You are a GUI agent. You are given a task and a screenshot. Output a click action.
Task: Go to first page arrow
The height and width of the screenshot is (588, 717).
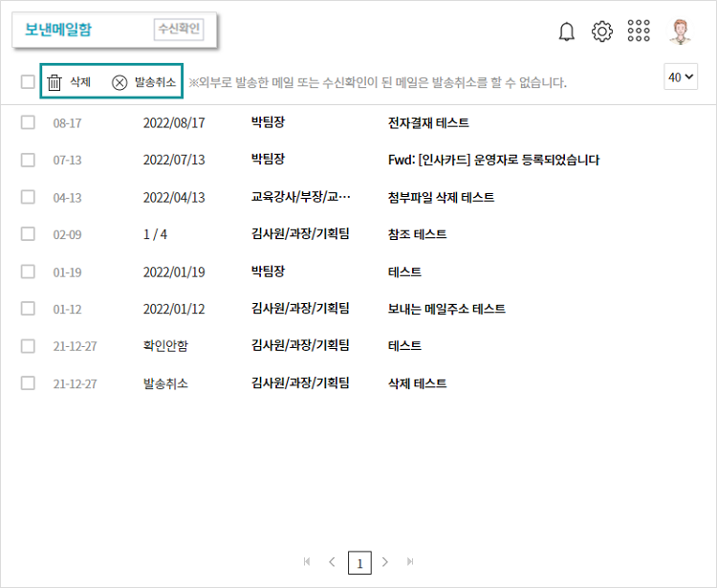[307, 561]
